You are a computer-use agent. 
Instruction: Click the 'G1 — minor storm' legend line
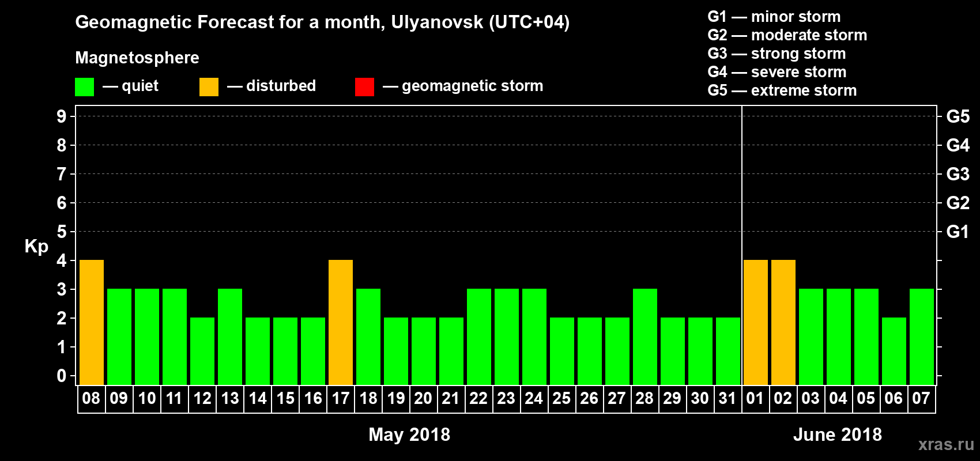774,17
